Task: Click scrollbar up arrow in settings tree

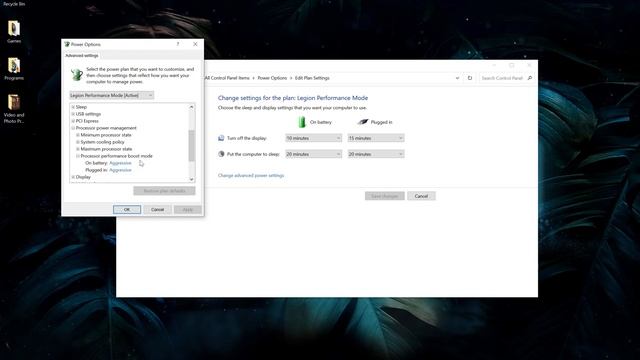Action: pyautogui.click(x=191, y=107)
